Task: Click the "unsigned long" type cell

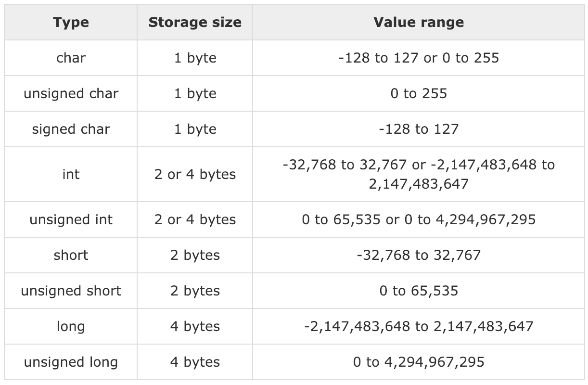Action: pos(71,362)
